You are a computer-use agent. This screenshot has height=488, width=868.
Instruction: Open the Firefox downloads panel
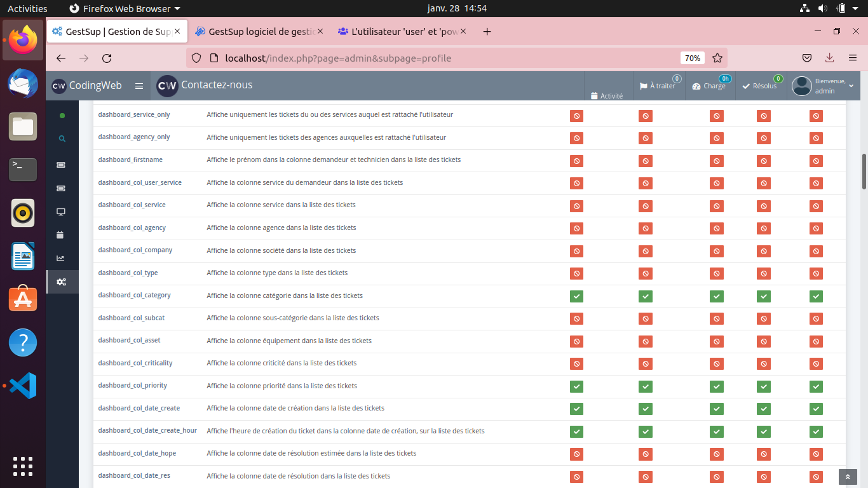point(829,58)
